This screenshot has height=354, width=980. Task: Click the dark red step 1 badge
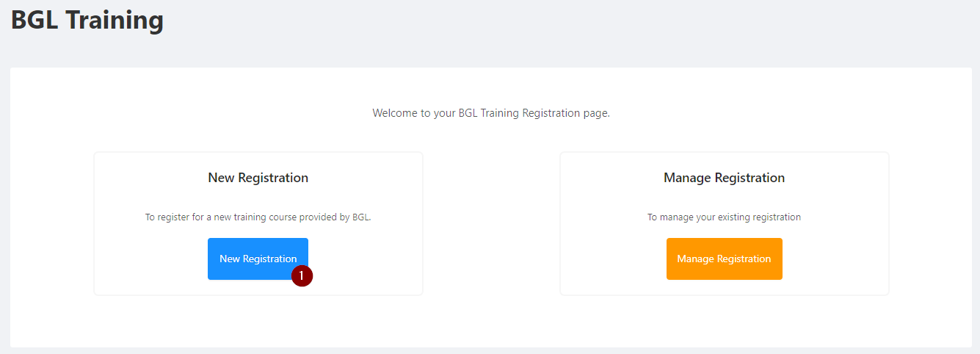tap(302, 276)
